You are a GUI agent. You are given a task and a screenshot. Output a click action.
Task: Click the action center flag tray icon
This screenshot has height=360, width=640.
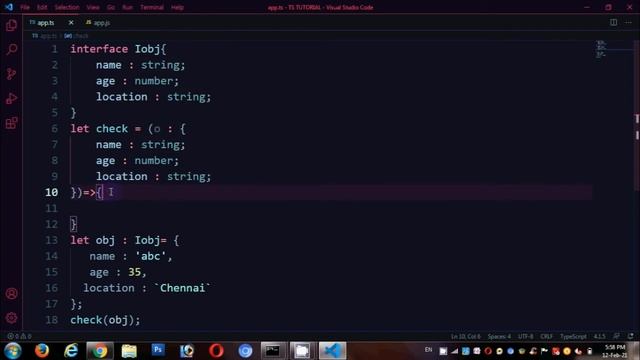pyautogui.click(x=544, y=351)
